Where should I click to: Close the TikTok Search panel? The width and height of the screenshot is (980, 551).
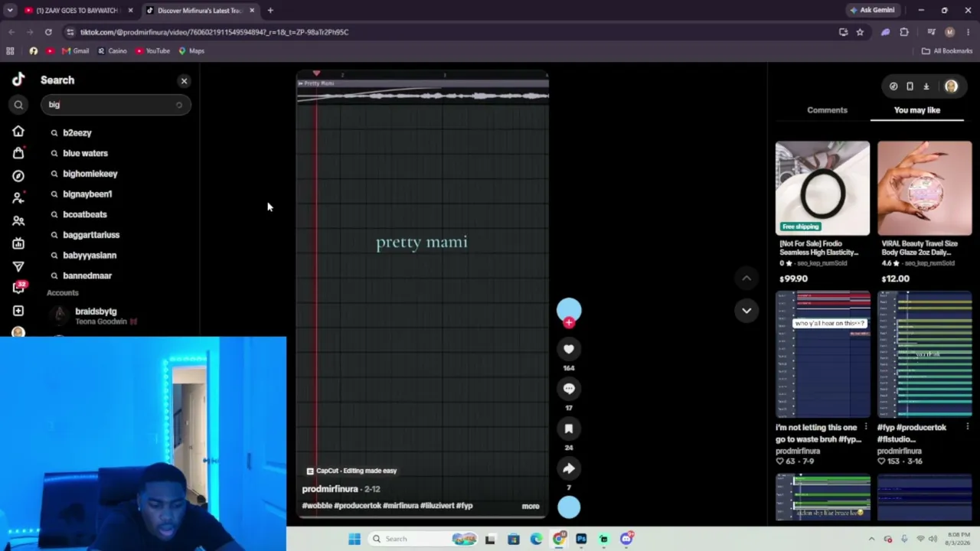184,80
